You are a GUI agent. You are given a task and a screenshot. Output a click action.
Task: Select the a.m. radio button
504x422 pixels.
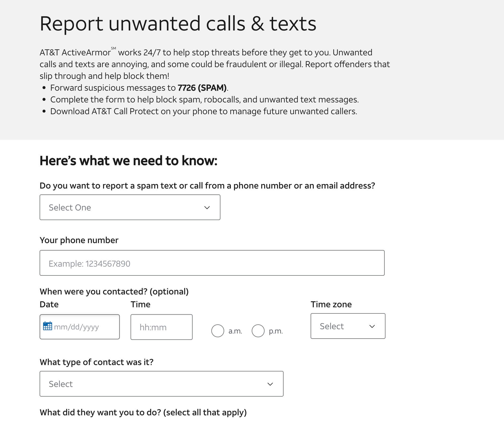point(218,331)
